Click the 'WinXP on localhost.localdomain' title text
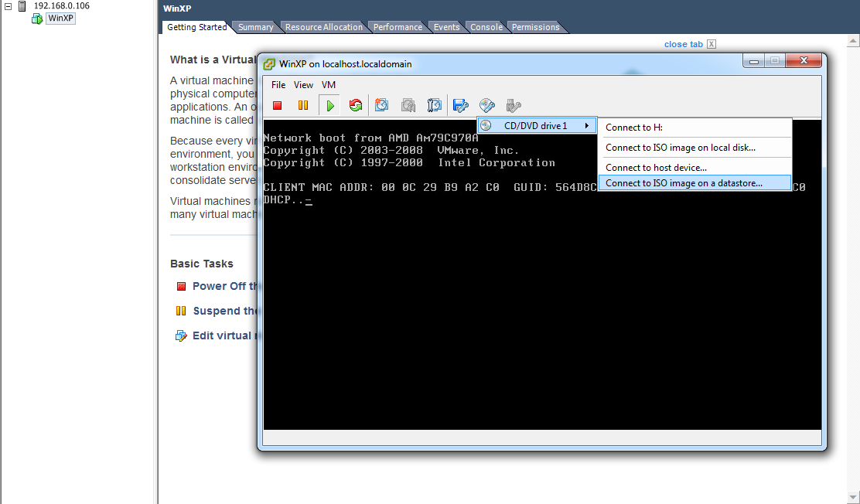Viewport: 860px width, 504px height. 346,64
